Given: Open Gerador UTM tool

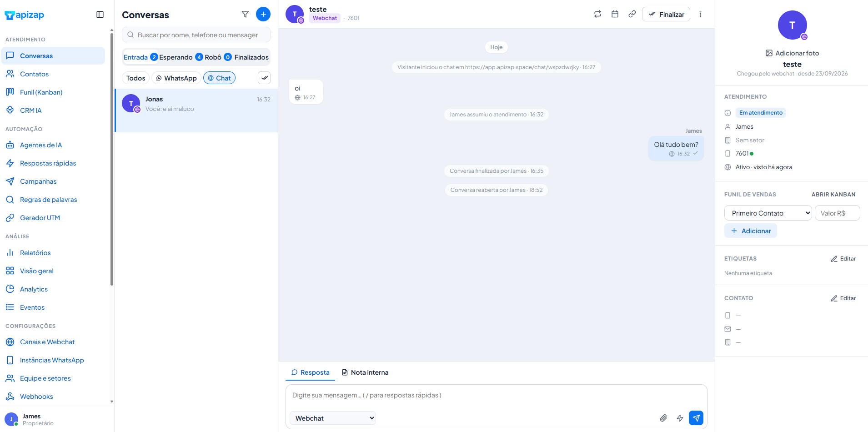Looking at the screenshot, I should [x=53, y=218].
